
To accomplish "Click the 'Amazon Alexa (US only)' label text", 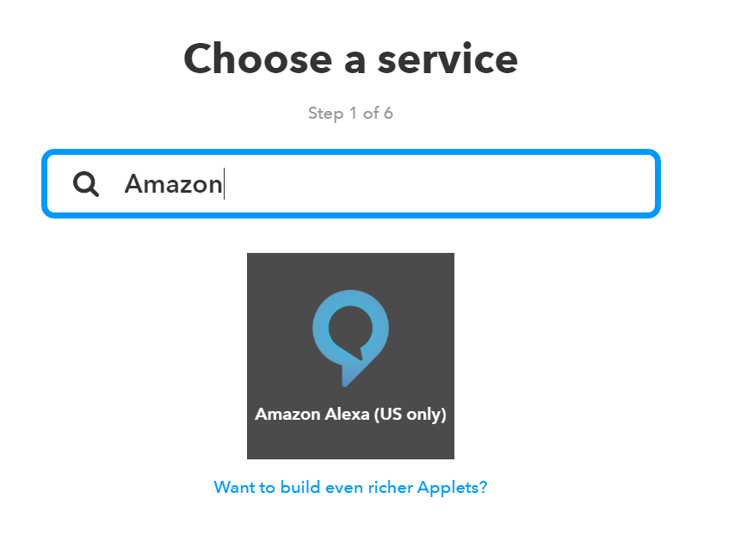I will coord(350,414).
